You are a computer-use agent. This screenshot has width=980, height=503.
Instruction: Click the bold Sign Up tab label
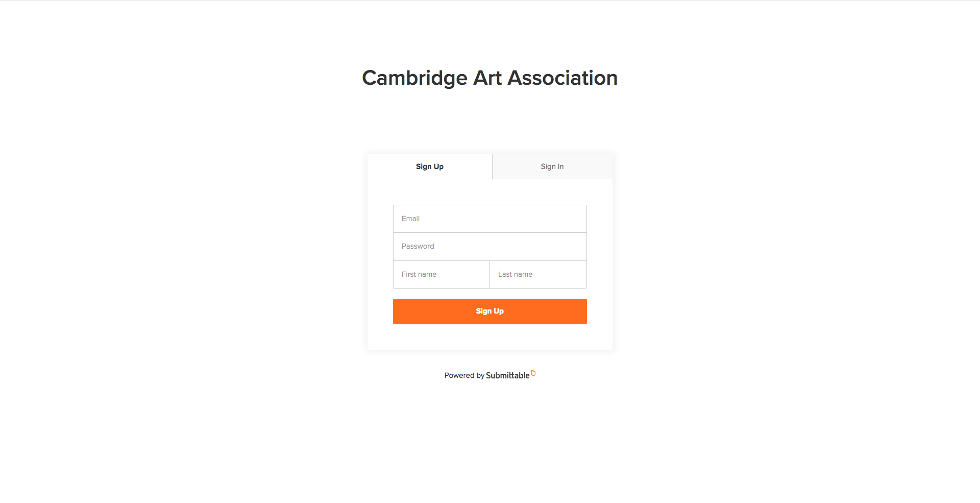coord(430,166)
